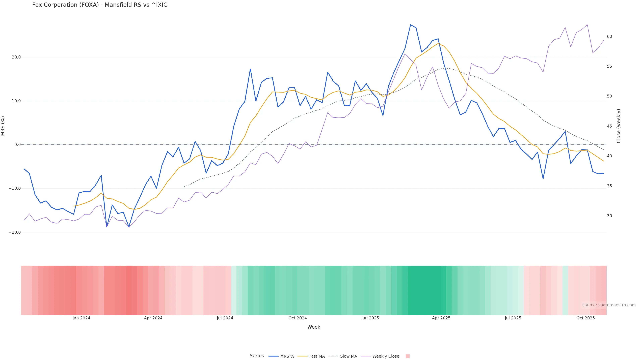Click the chart title mentioning Fox Corporation
The width and height of the screenshot is (644, 362).
[x=99, y=5]
